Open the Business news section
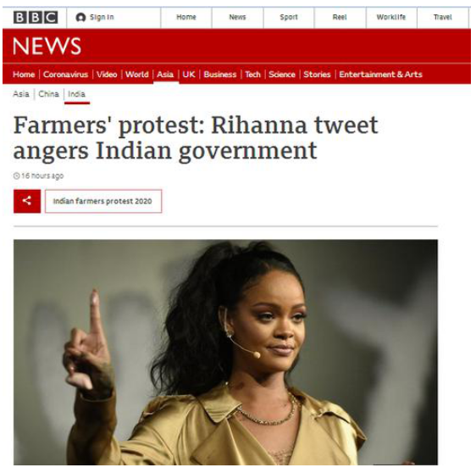 click(220, 75)
